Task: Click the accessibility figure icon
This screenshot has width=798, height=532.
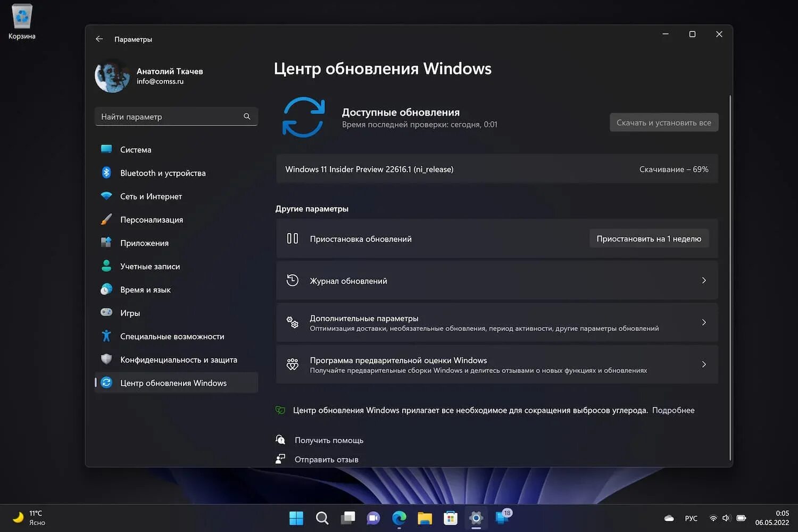Action: coord(106,336)
